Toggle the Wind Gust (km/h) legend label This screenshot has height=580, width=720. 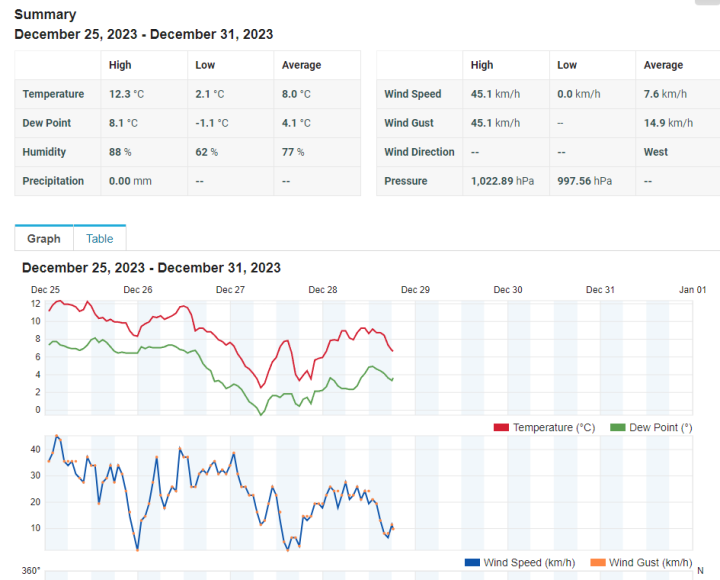[x=649, y=563]
